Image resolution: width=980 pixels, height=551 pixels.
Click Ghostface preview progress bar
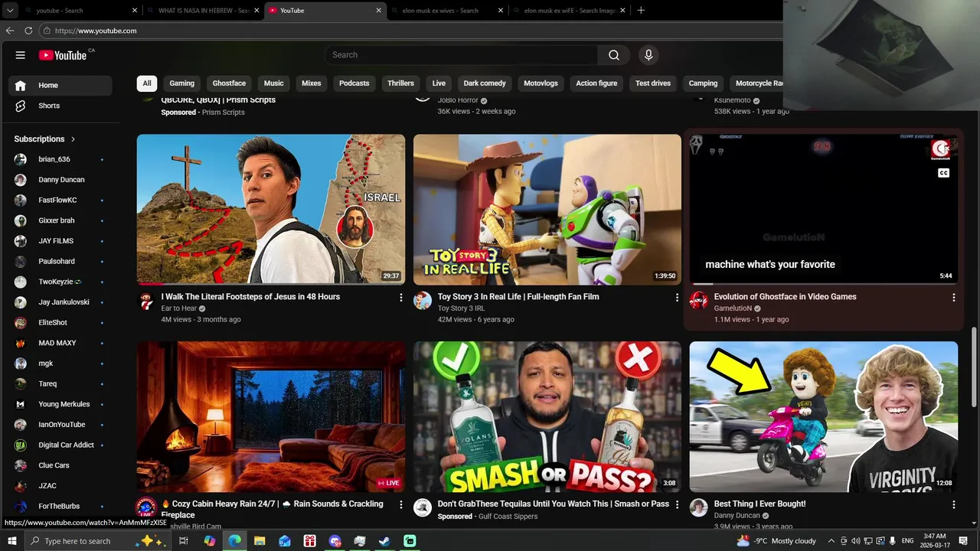(824, 284)
